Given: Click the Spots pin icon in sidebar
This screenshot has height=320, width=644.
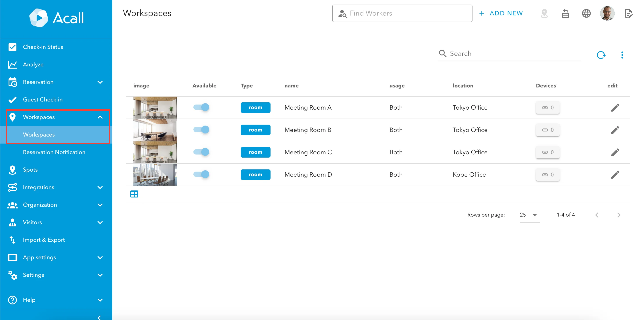Looking at the screenshot, I should (12, 170).
